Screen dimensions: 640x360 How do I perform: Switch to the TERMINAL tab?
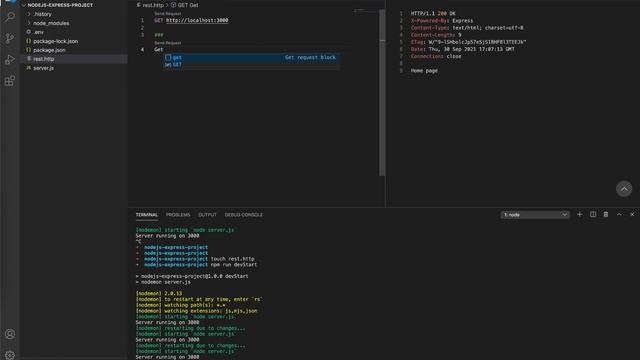point(147,215)
